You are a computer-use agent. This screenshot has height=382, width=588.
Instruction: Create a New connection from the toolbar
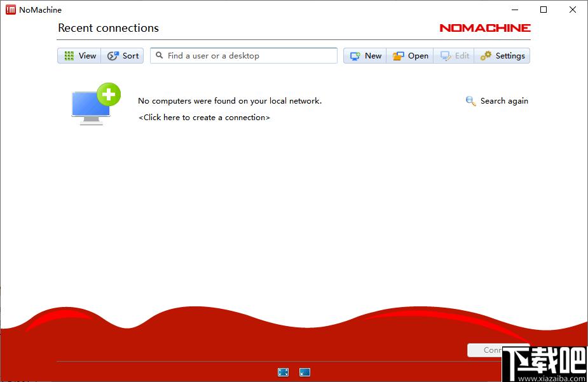pyautogui.click(x=365, y=56)
